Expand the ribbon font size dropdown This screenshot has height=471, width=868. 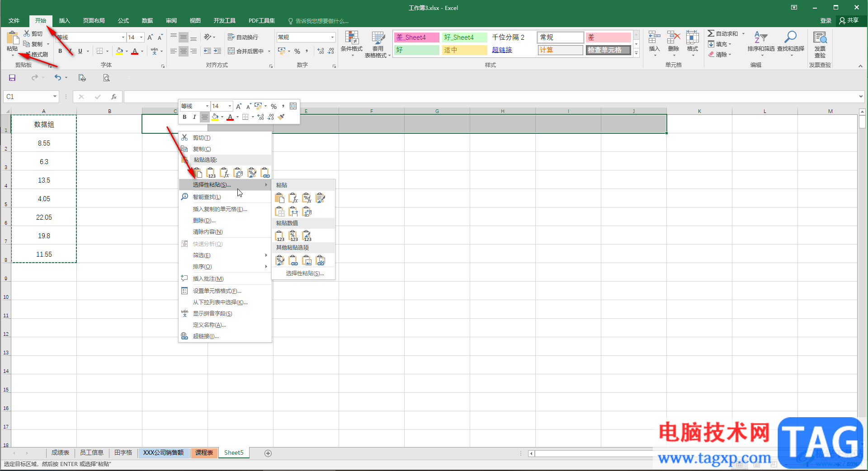[x=142, y=37]
